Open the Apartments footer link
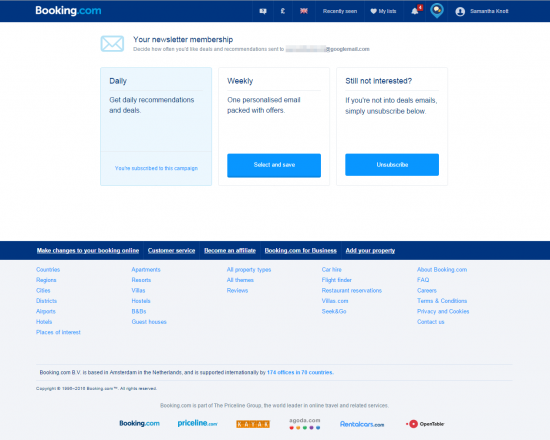Image resolution: width=550 pixels, height=440 pixels. tap(146, 269)
